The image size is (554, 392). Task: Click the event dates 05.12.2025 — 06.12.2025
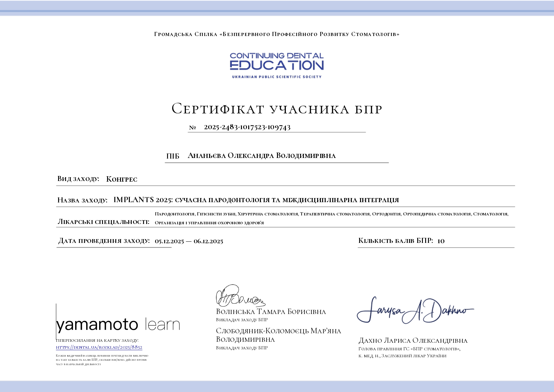coord(189,241)
